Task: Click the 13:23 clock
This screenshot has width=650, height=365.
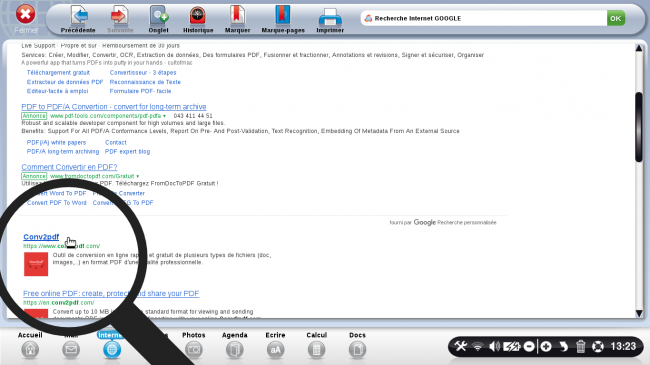Action: point(623,346)
